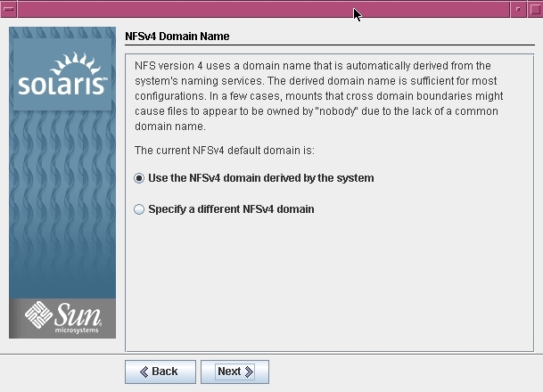Click the right chevron icon inside the Next button
Image resolution: width=543 pixels, height=392 pixels.
(249, 372)
